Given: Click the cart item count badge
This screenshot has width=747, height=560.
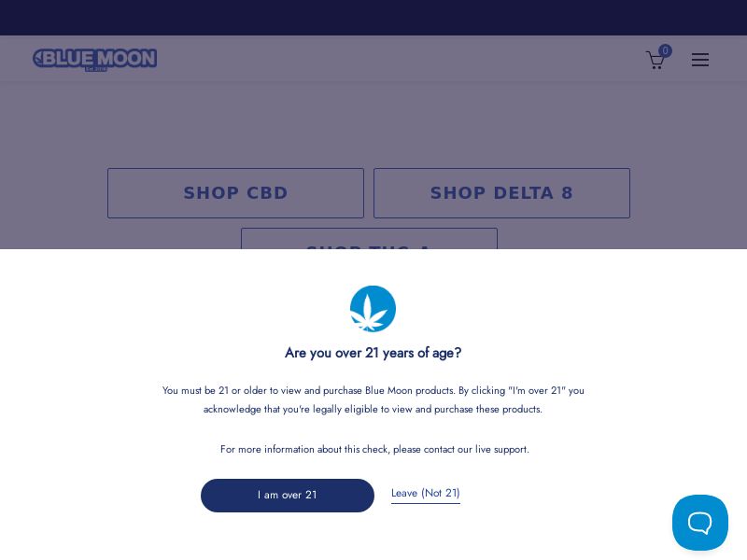Looking at the screenshot, I should click(x=665, y=51).
